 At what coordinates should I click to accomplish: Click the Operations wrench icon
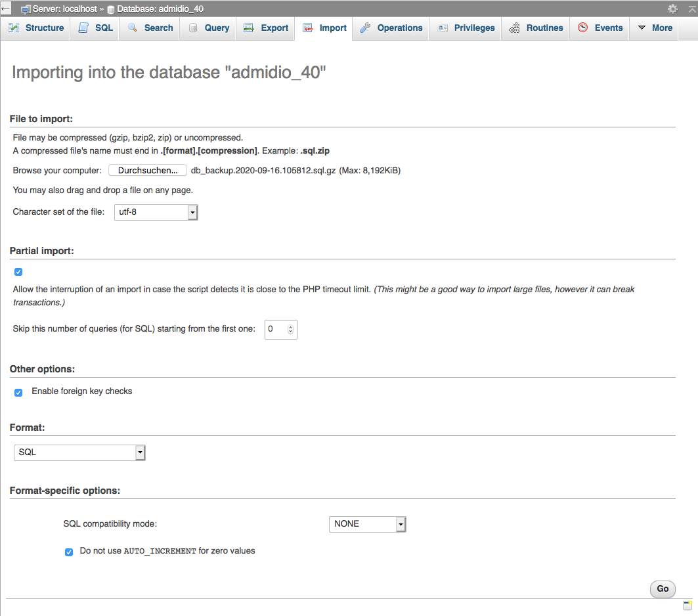[x=365, y=28]
